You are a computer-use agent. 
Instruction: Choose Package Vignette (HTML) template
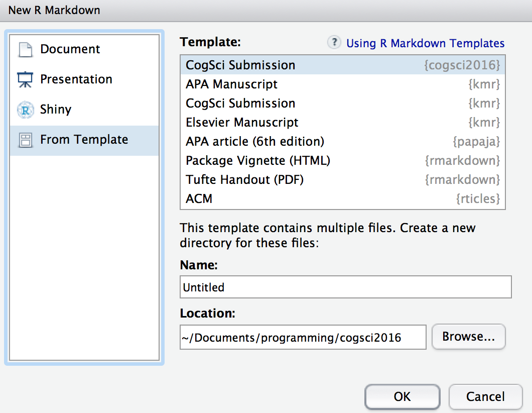click(343, 160)
